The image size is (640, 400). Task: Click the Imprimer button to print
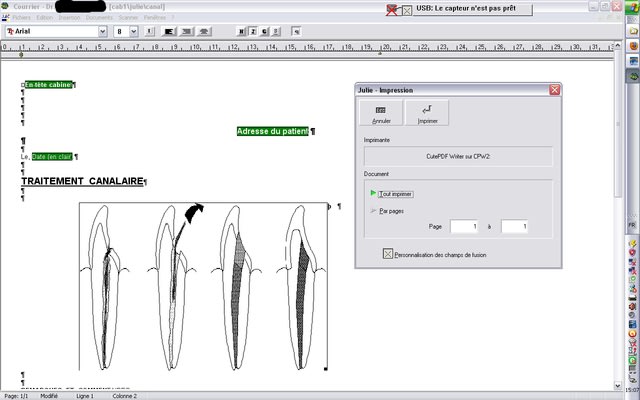[427, 113]
